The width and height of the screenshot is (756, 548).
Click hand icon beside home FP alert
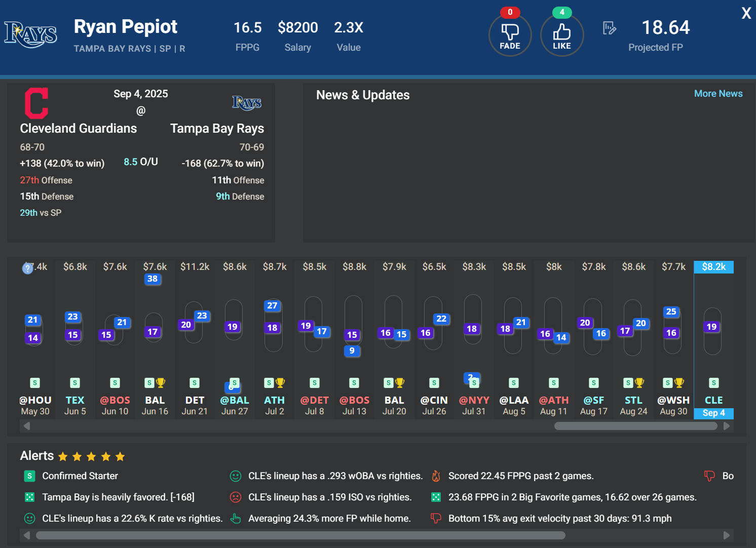click(236, 519)
